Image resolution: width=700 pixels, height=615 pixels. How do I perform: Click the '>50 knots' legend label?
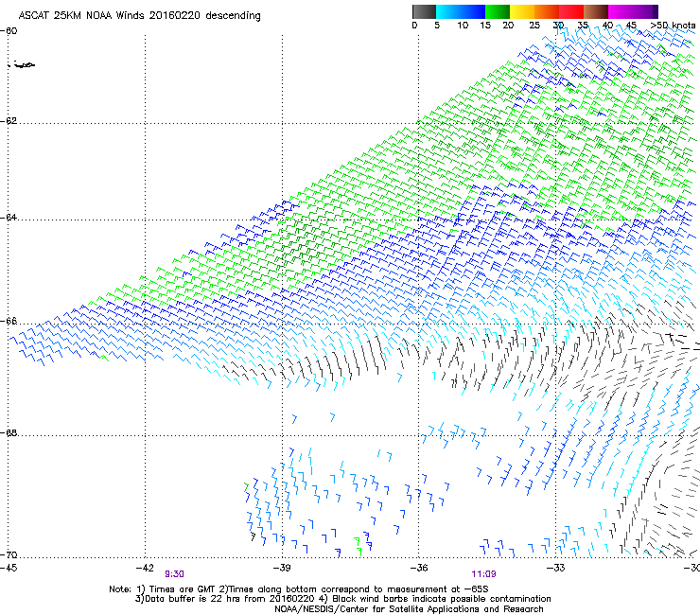673,26
